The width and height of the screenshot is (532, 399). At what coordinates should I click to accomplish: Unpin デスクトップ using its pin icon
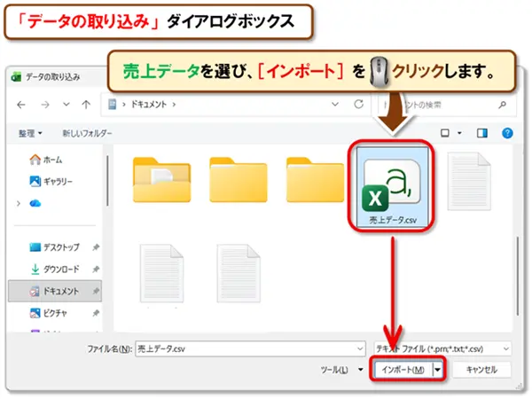click(x=96, y=247)
